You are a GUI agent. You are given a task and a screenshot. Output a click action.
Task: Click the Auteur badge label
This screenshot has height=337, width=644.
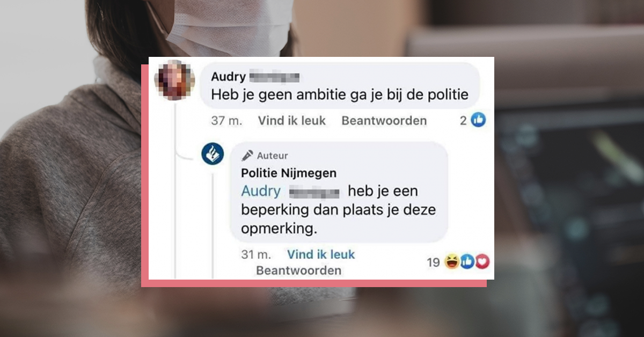[272, 156]
